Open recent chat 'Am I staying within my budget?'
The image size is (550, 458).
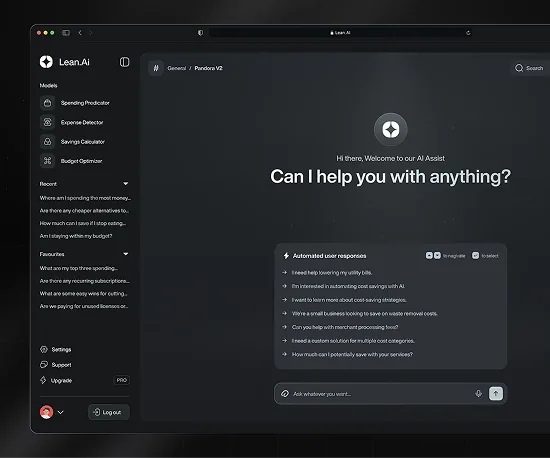point(76,236)
